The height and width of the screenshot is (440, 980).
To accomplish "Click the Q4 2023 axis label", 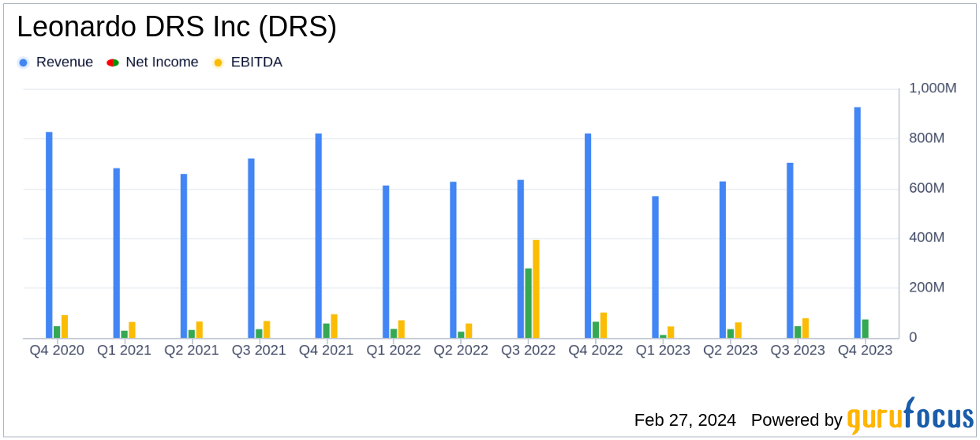I will (x=866, y=350).
